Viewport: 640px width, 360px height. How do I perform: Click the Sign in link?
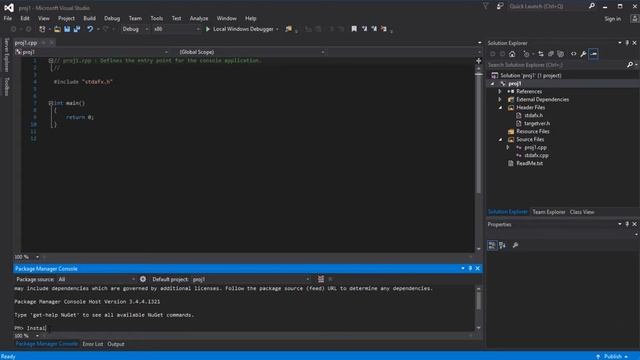point(612,19)
